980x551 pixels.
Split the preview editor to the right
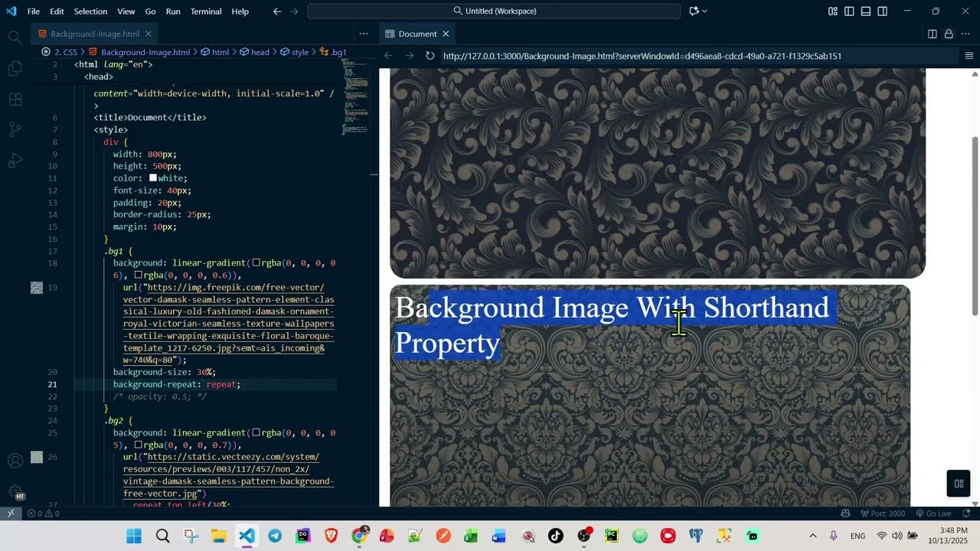[x=933, y=34]
